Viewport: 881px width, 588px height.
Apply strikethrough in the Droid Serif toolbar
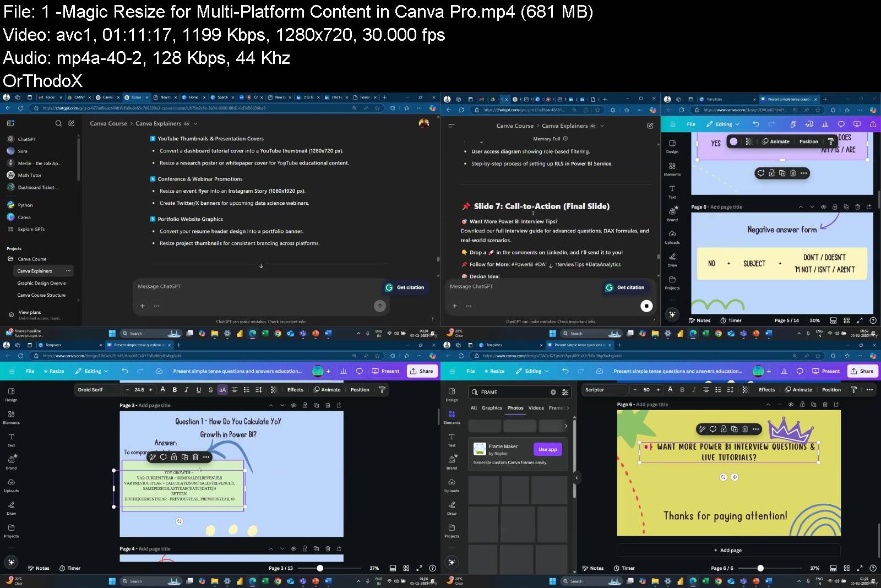pos(210,390)
